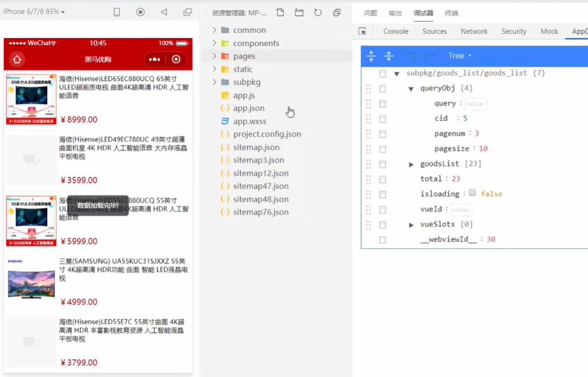Switch to the 问题 panel tab
The width and height of the screenshot is (588, 377).
(x=370, y=13)
